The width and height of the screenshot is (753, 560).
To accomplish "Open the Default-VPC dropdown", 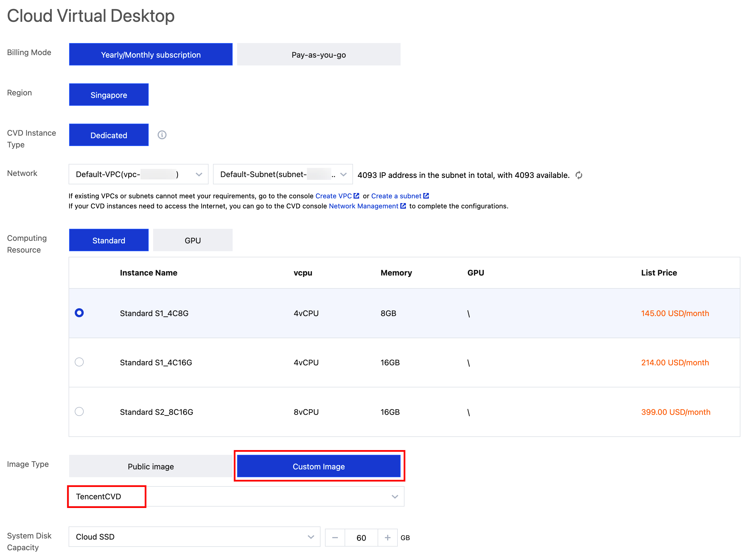I will click(x=138, y=175).
